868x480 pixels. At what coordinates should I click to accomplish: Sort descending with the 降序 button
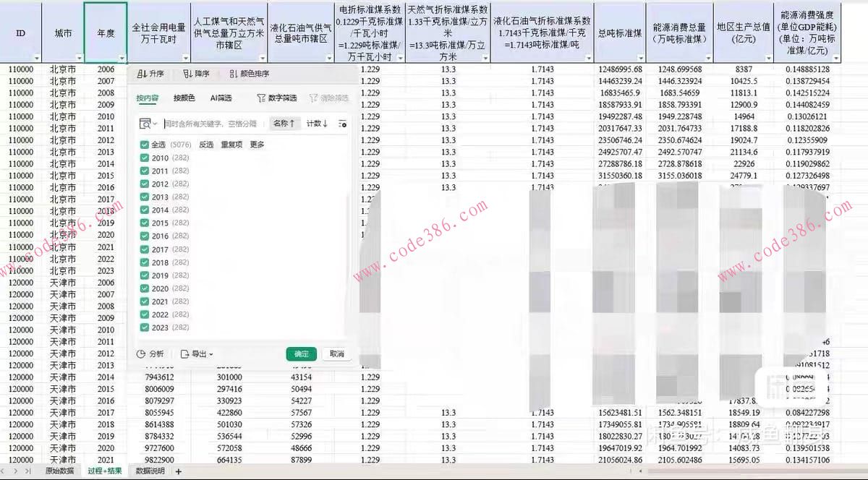196,74
